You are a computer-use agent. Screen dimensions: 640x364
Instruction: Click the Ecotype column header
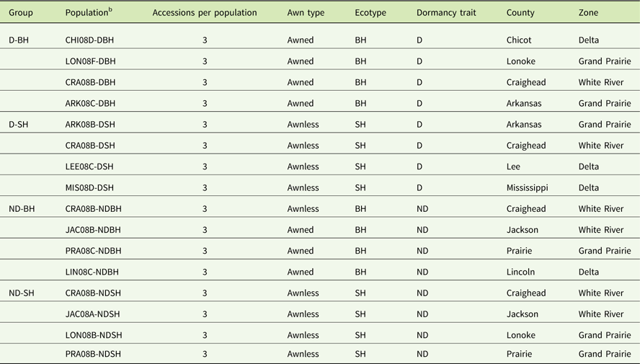370,13
